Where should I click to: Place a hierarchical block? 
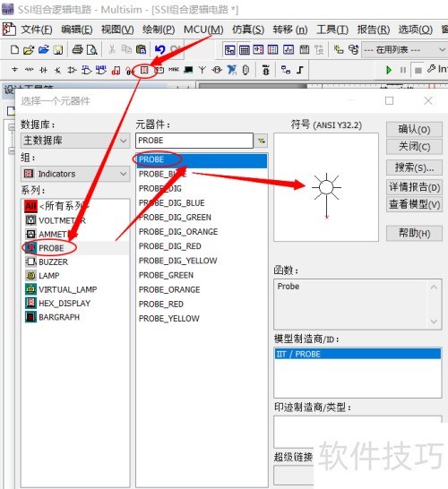point(286,70)
